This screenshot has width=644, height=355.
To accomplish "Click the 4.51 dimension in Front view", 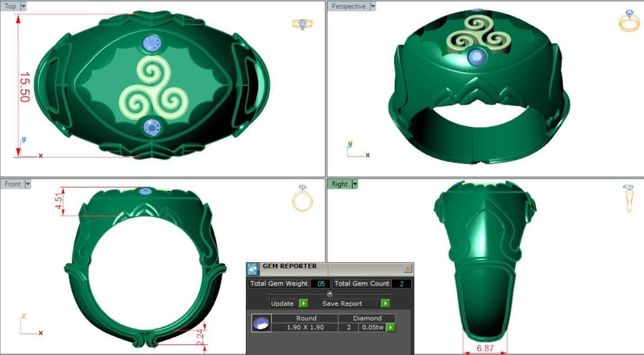I will click(x=59, y=201).
